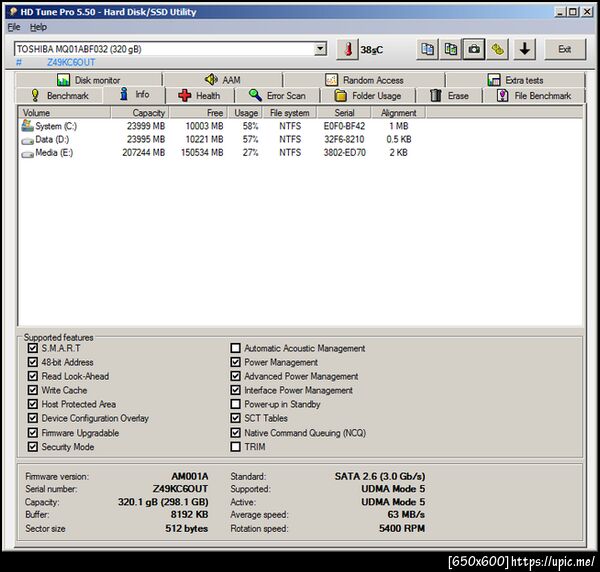This screenshot has width=600, height=572.
Task: Sort by the Alignment column header
Action: 398,112
